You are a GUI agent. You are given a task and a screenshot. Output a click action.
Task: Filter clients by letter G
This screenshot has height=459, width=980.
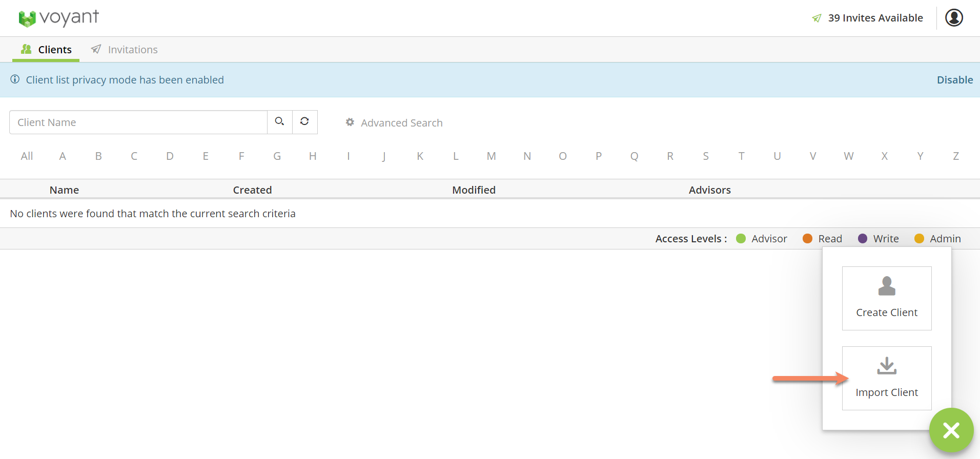point(277,156)
